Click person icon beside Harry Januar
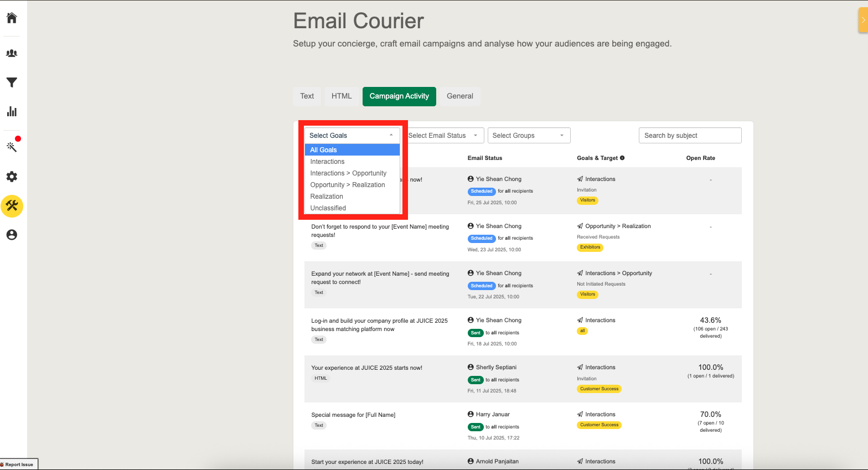The image size is (868, 470). coord(471,414)
